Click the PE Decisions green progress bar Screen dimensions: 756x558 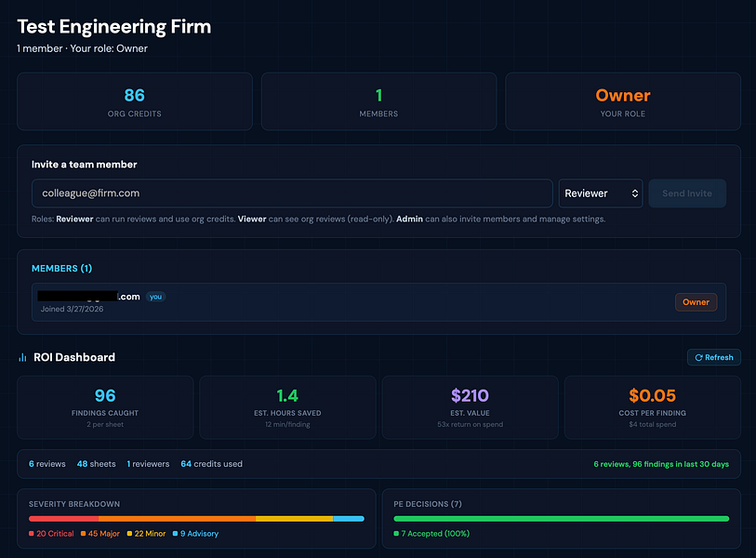tap(562, 519)
